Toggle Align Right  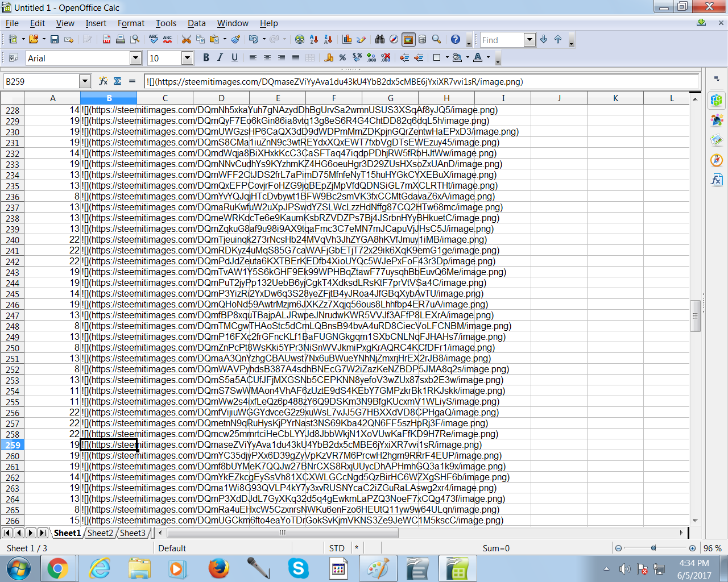pos(282,57)
